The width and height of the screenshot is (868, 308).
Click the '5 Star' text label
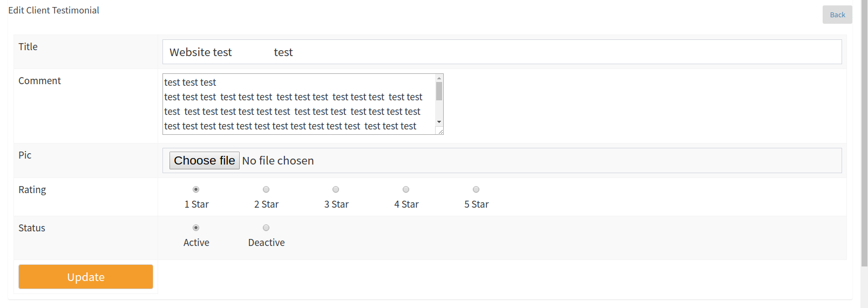(476, 204)
